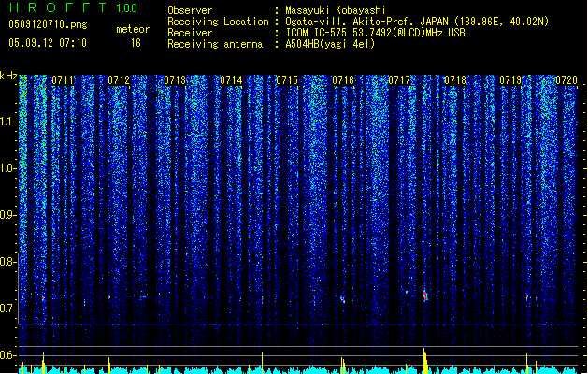Click the 0719 time marker

coord(510,80)
